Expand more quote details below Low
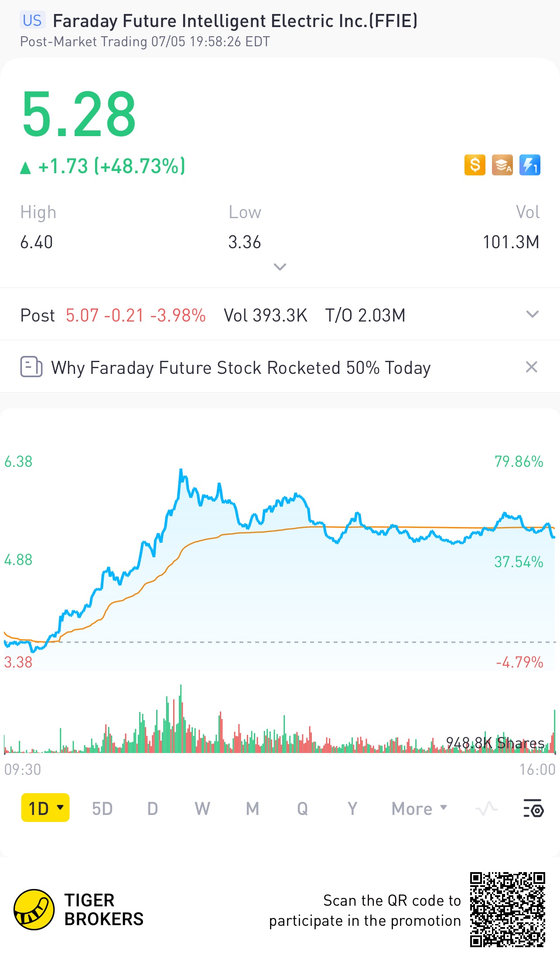This screenshot has height=962, width=560. 280,267
